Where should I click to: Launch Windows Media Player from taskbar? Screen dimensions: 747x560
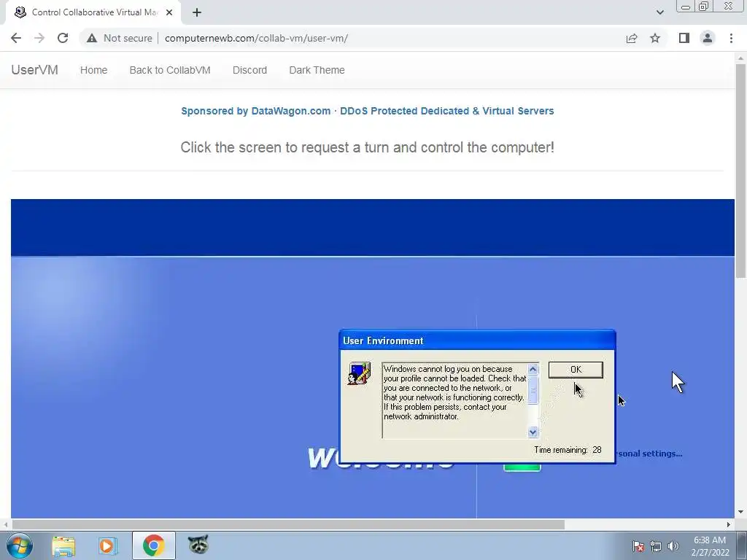[108, 545]
